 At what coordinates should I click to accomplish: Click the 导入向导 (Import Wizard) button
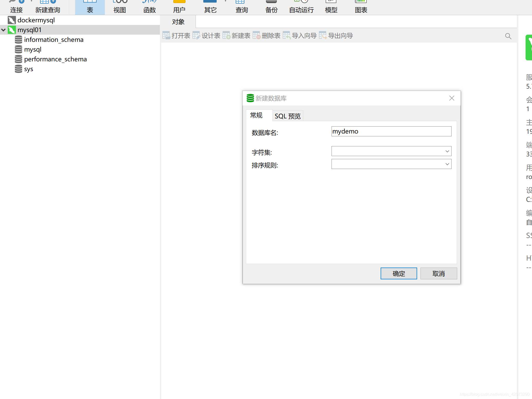pos(300,36)
